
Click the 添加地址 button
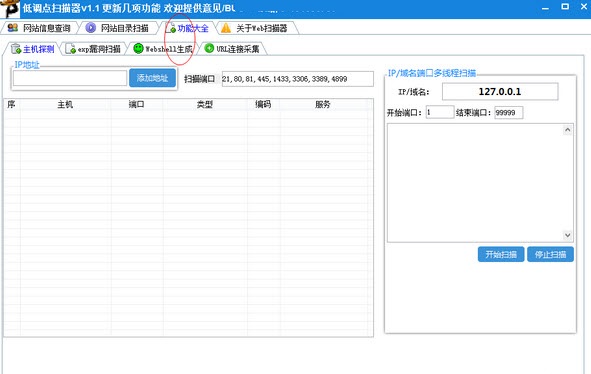tap(152, 78)
